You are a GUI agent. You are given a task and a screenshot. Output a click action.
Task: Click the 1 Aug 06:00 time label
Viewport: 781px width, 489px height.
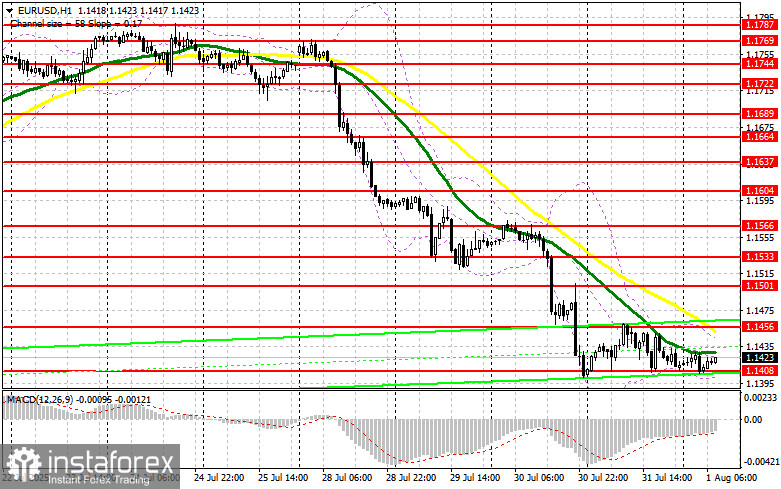733,478
